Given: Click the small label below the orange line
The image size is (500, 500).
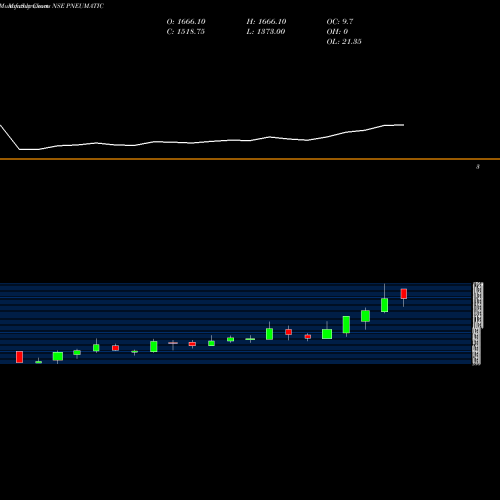Looking at the screenshot, I should (x=478, y=167).
